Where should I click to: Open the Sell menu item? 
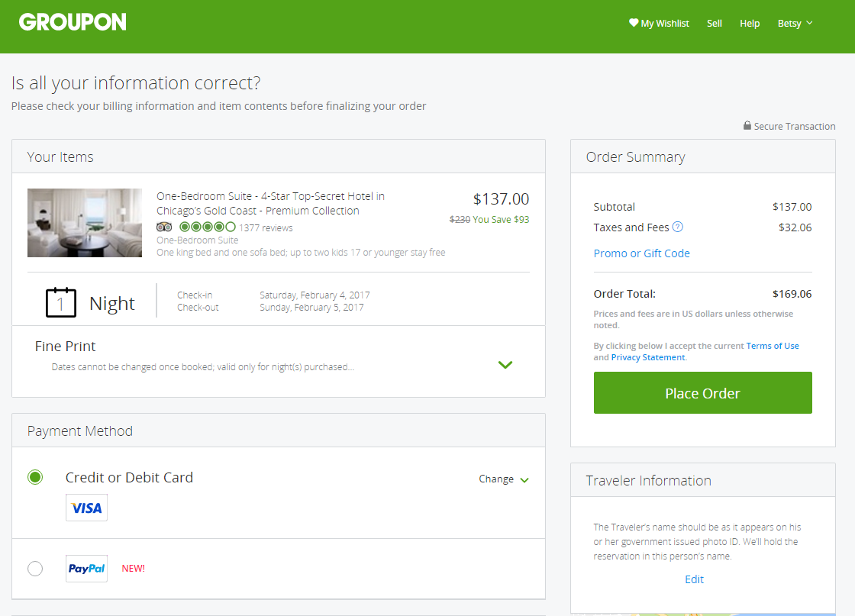tap(715, 23)
